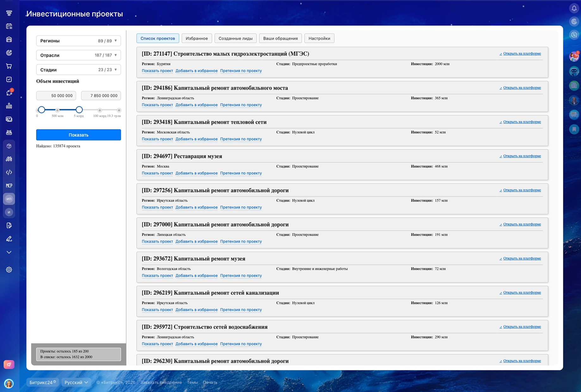The height and width of the screenshot is (392, 581).
Task: Switch to the Избранное tab
Action: [x=196, y=39]
